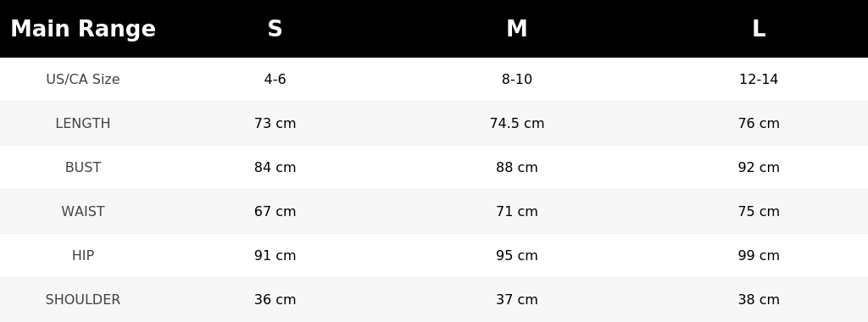The image size is (868, 322).
Task: Click the 84 cm bust value
Action: [275, 167]
